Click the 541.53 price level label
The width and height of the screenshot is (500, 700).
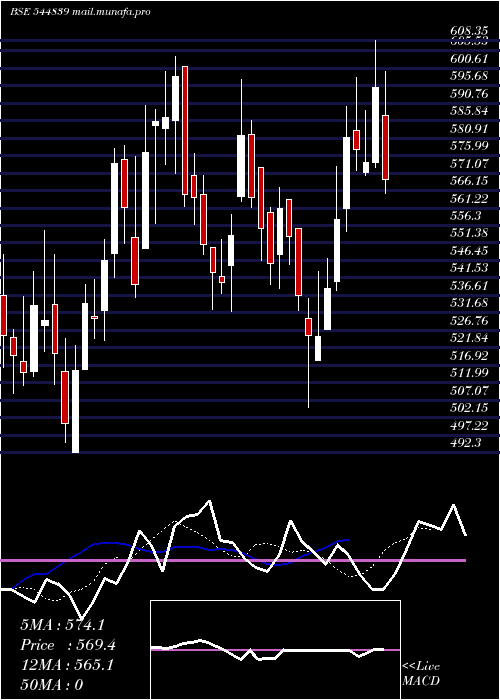[x=469, y=268]
